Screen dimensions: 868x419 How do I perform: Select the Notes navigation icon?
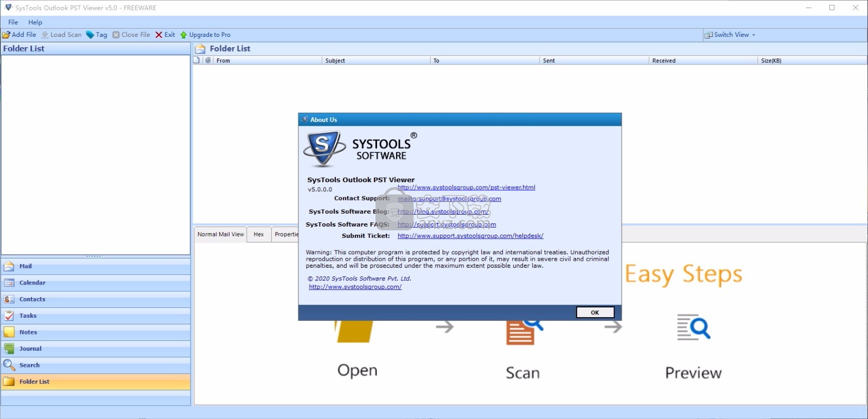click(x=9, y=332)
